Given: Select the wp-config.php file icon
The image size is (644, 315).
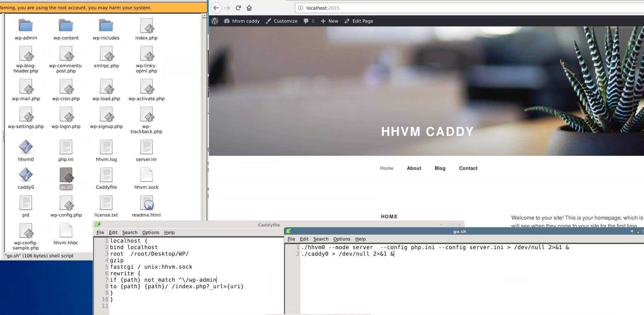Looking at the screenshot, I should pyautogui.click(x=66, y=203).
